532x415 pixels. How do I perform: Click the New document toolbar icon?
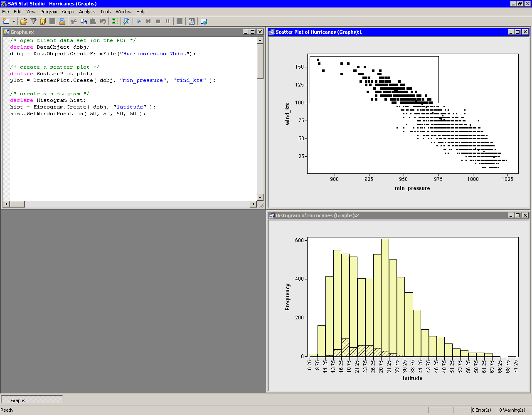tap(6, 21)
